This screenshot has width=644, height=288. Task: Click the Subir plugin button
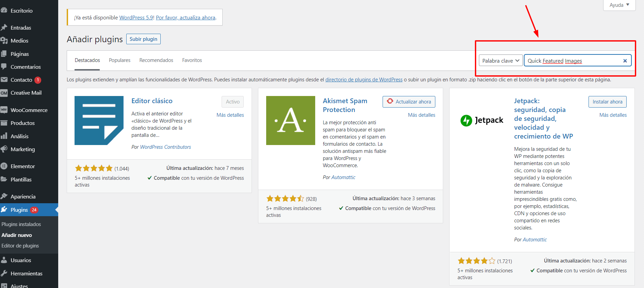tap(143, 39)
